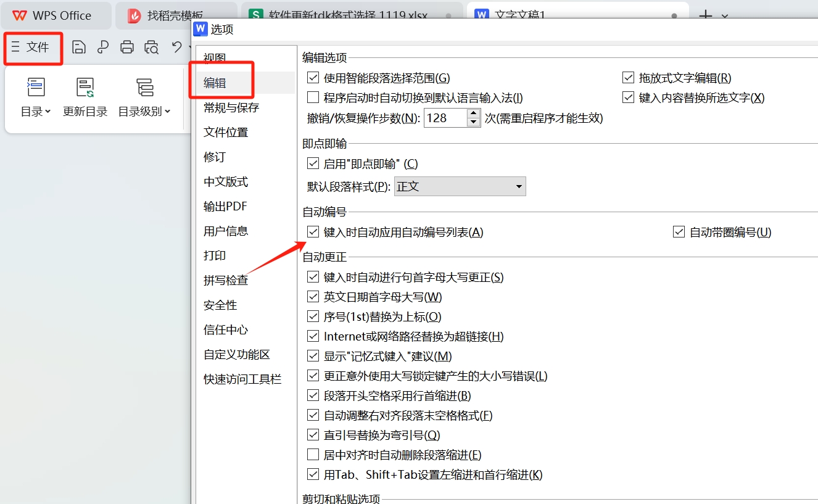The width and height of the screenshot is (818, 504).
Task: Click the 更新目录 refresh icon
Action: (x=85, y=87)
